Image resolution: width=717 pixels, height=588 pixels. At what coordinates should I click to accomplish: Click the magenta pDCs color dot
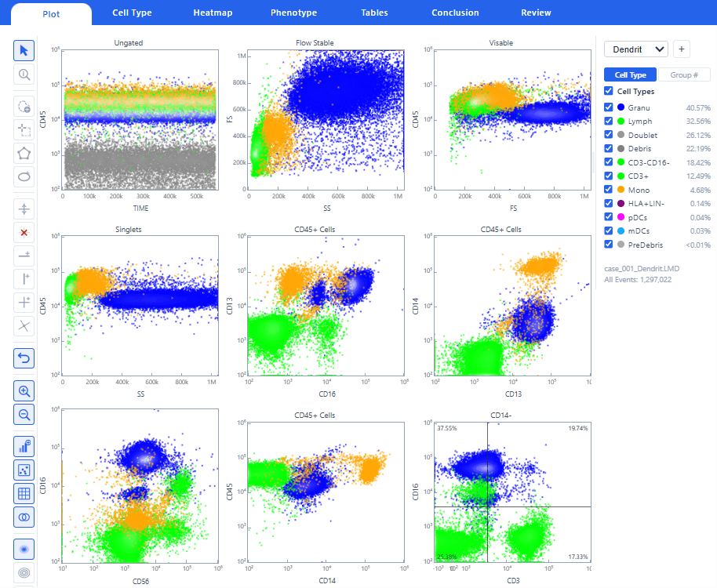point(621,217)
